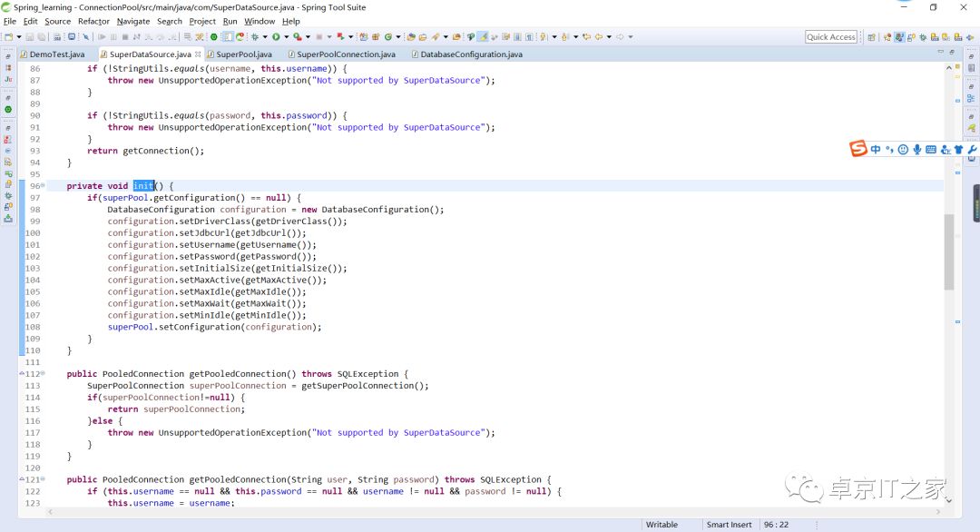Minimize the editor area
This screenshot has width=980, height=532.
(941, 52)
